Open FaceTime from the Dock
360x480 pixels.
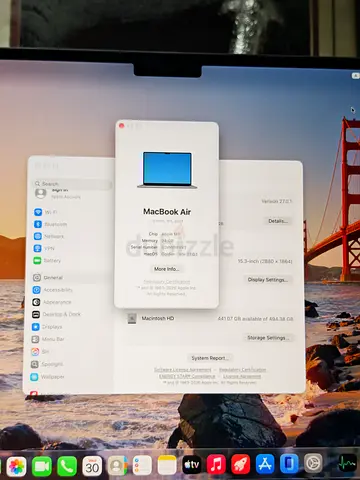42,466
